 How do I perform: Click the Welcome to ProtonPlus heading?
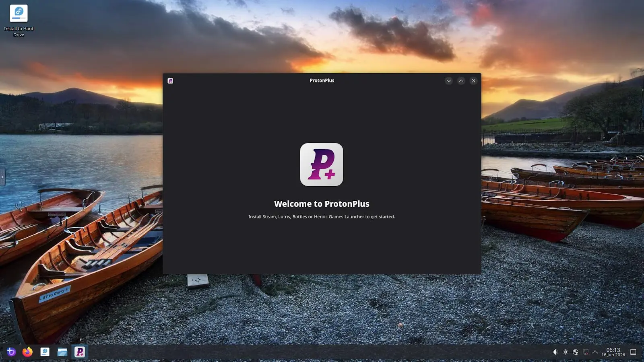pos(322,204)
